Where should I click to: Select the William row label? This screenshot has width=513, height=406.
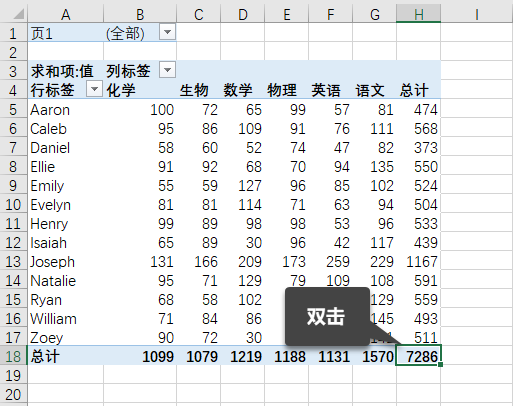66,319
